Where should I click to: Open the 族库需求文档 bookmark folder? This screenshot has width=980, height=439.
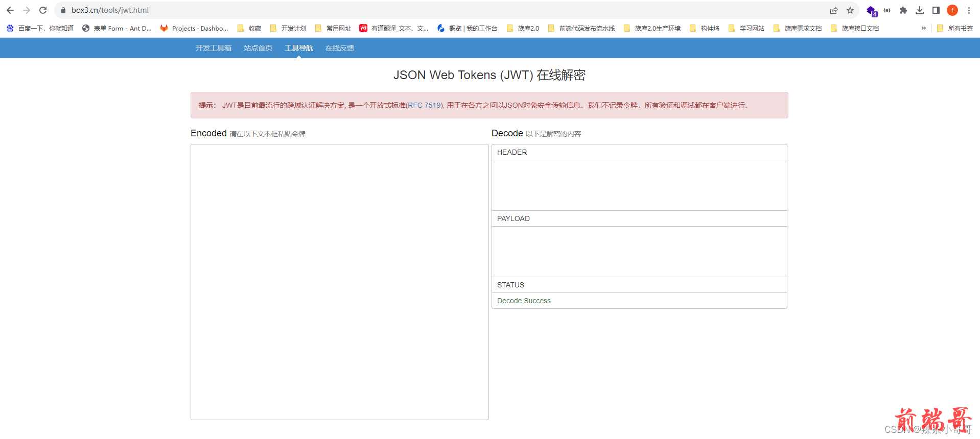click(x=798, y=29)
